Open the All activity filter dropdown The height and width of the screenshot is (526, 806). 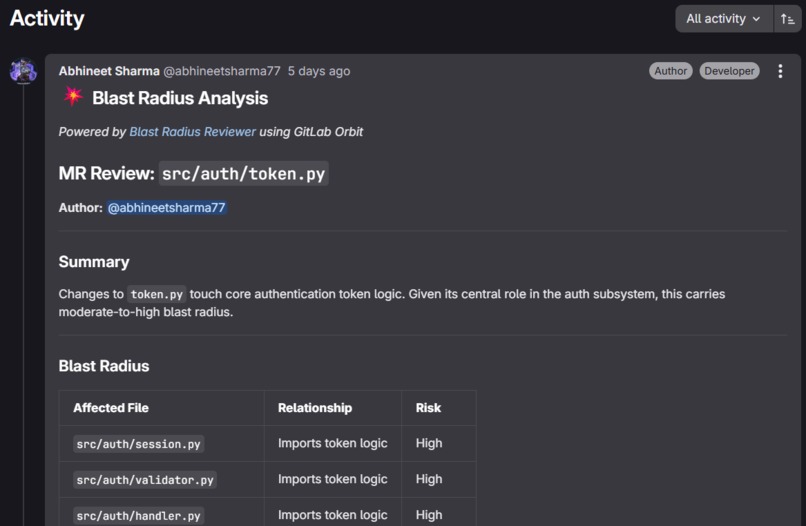724,19
